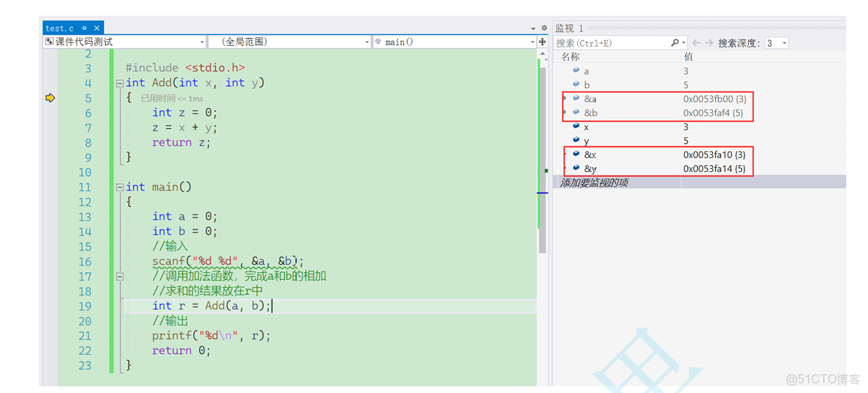This screenshot has width=868, height=393.
Task: Expand the &y watch entry
Action: point(564,168)
